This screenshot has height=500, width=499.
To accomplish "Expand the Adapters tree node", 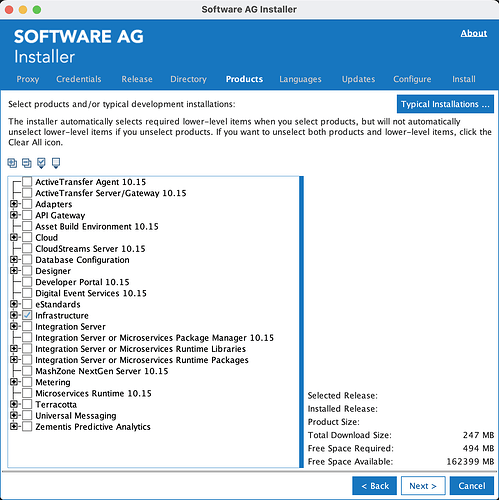I will 14,204.
